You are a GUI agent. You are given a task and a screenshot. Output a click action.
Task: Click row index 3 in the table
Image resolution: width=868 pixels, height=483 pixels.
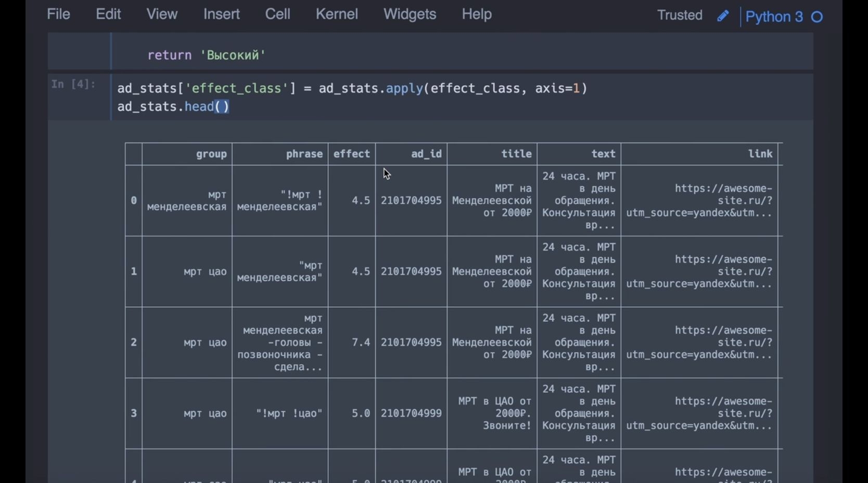pyautogui.click(x=134, y=413)
